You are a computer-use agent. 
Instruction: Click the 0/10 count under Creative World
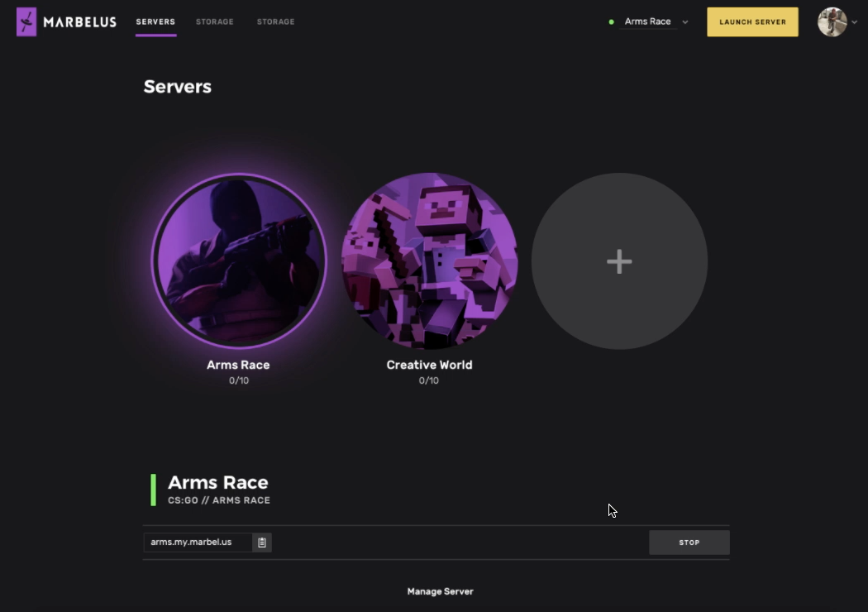(x=428, y=380)
